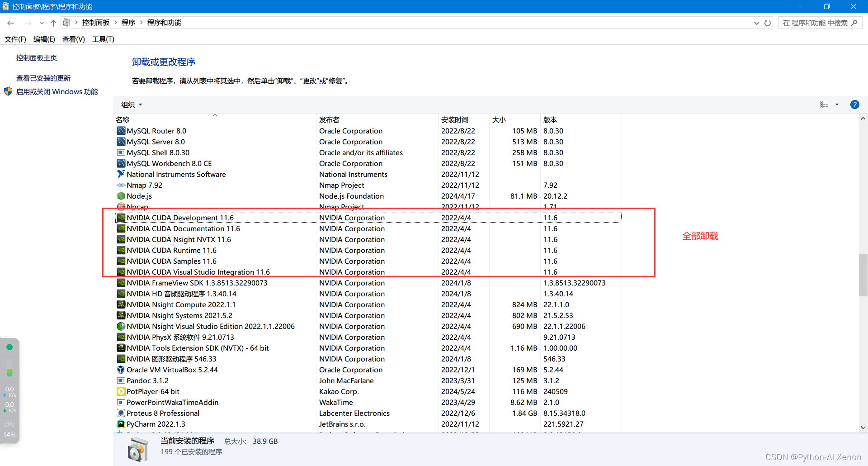
Task: Open the 工具(T) menu
Action: coord(103,39)
